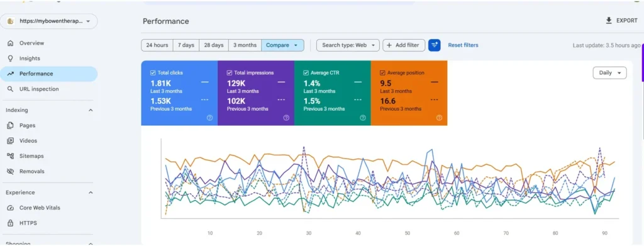Image resolution: width=644 pixels, height=246 pixels.
Task: Click the blue filter icon beside Add filter
Action: 434,45
